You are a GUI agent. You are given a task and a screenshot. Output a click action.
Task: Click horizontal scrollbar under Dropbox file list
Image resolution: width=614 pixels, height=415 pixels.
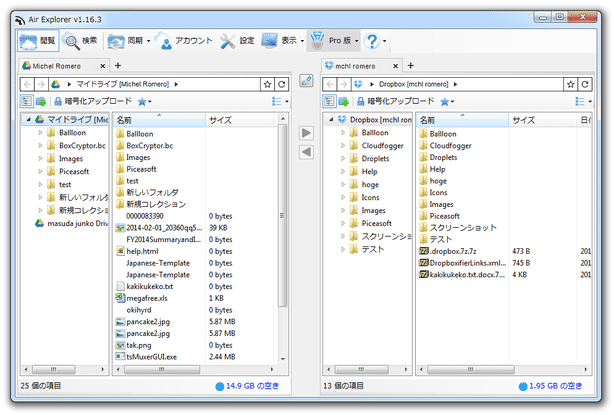click(471, 370)
